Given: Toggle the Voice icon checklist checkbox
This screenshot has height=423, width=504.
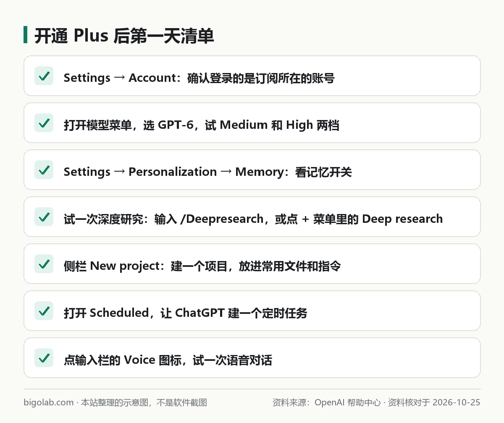Looking at the screenshot, I should 44,358.
